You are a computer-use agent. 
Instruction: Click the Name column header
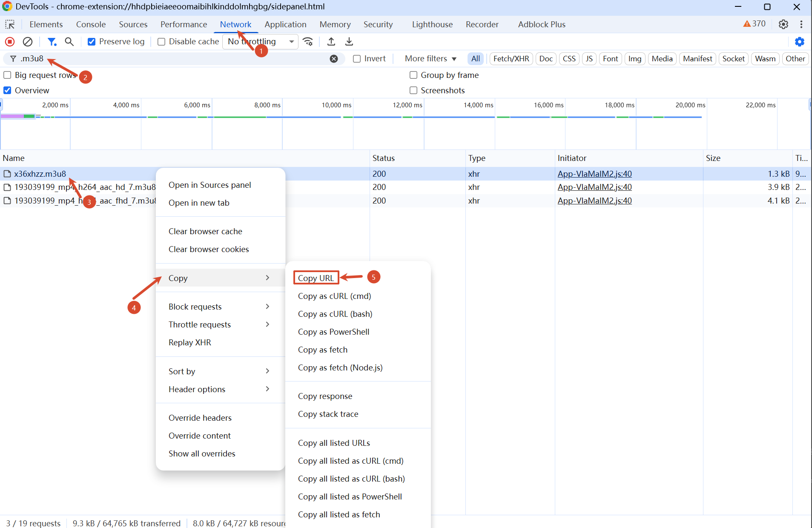185,158
